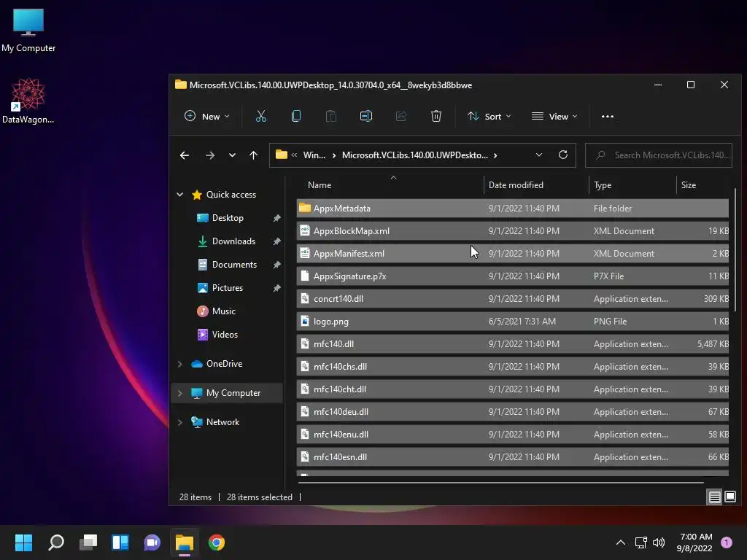The width and height of the screenshot is (747, 560).
Task: Refresh the folder view
Action: 563,155
